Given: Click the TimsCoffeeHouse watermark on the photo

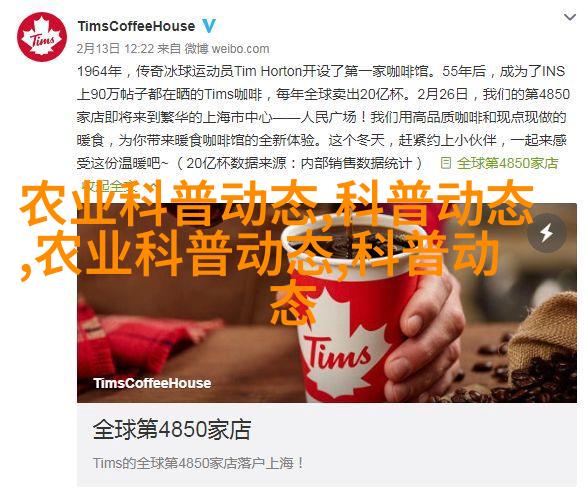Looking at the screenshot, I should pos(152,383).
